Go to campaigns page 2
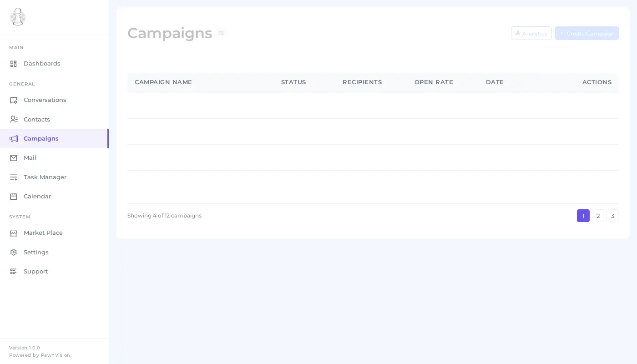The width and height of the screenshot is (637, 364). click(598, 216)
